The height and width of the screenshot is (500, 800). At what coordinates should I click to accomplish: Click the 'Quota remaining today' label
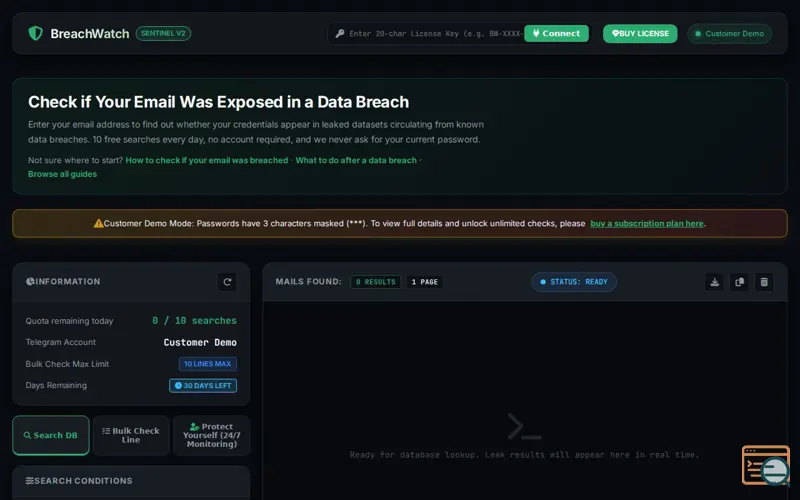coord(69,321)
